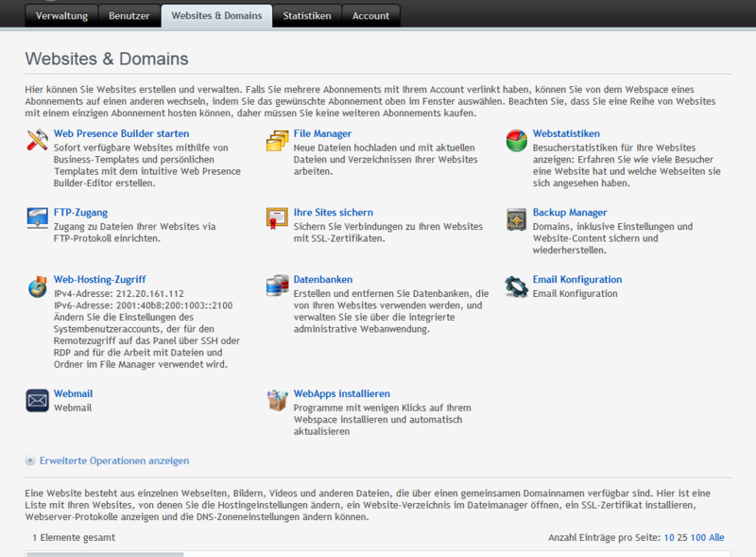Click the 1 Elemente gesamt text

pos(74,538)
